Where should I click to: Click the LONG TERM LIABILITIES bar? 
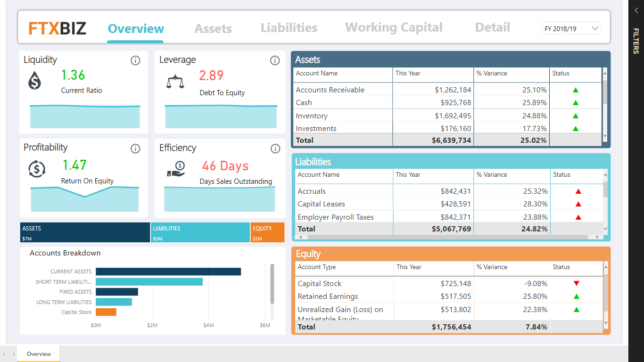tap(114, 302)
